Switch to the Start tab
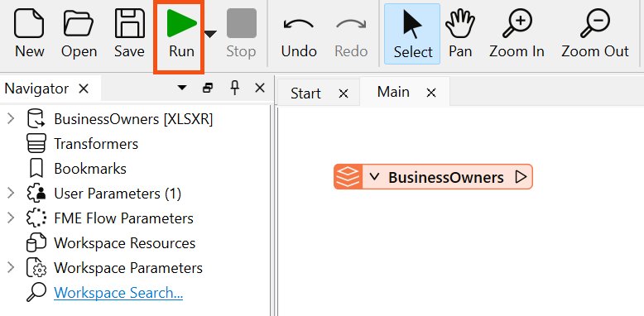 [x=305, y=93]
